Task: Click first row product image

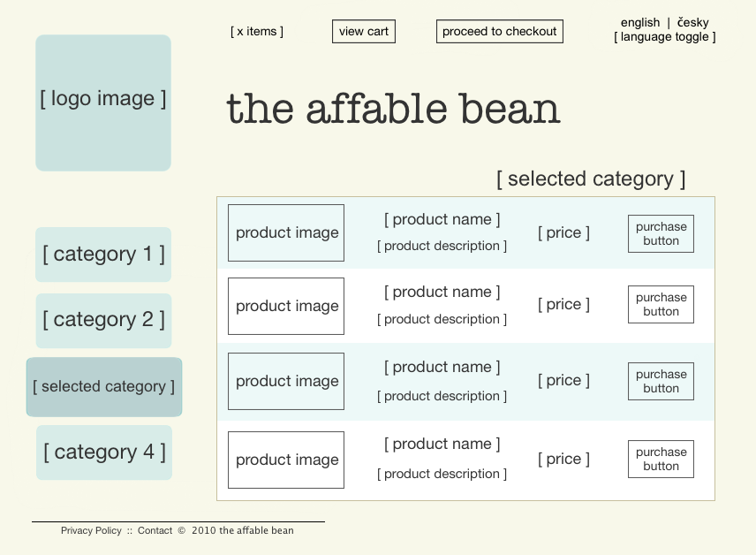Action: (x=286, y=233)
